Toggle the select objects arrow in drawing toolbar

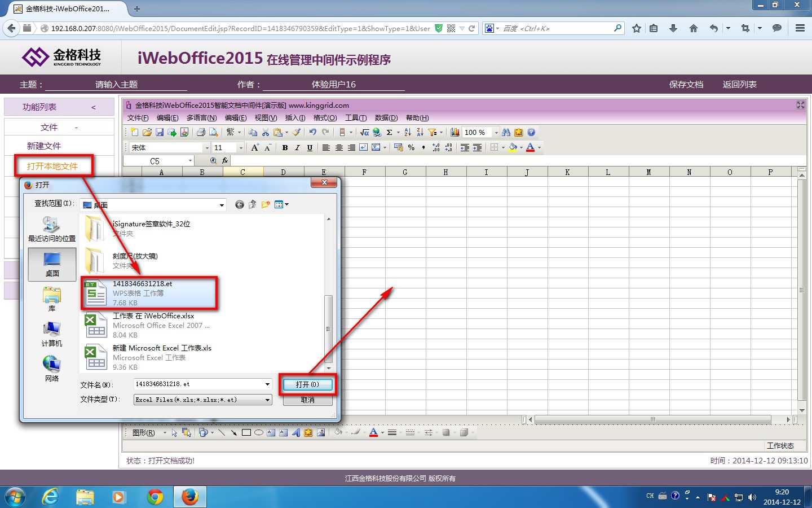click(174, 433)
